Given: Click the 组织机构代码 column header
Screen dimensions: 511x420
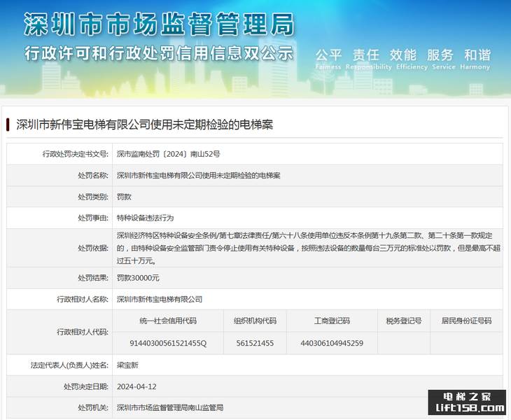Looking at the screenshot, I should click(255, 321).
